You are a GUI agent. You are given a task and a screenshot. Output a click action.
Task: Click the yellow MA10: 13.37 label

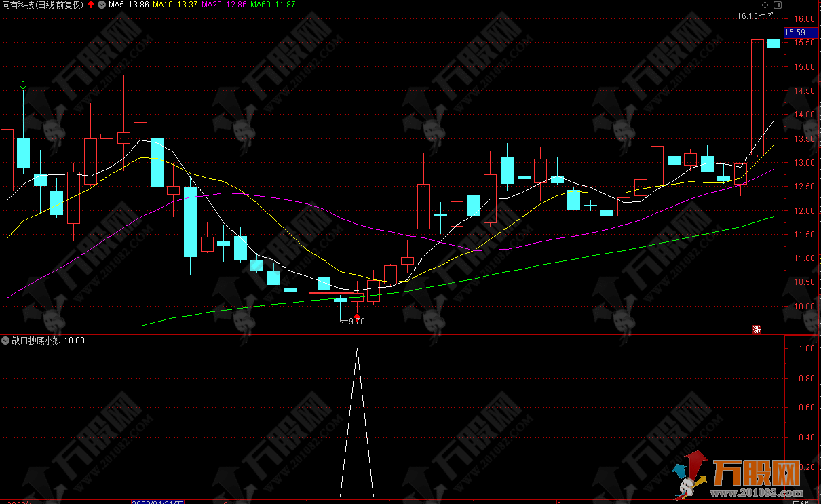click(175, 5)
